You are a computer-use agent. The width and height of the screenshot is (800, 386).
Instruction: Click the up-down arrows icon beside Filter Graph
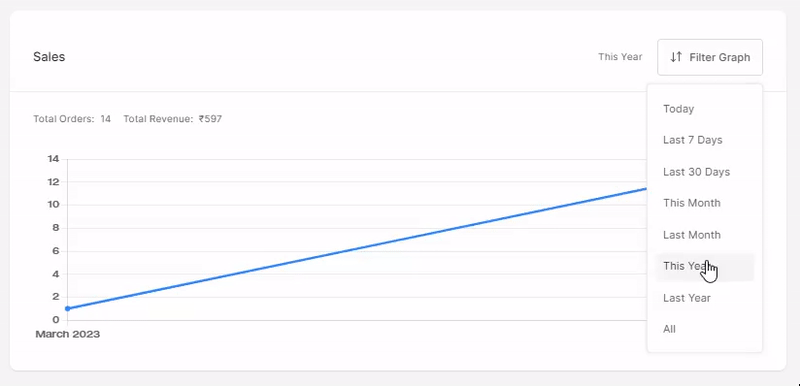click(676, 57)
